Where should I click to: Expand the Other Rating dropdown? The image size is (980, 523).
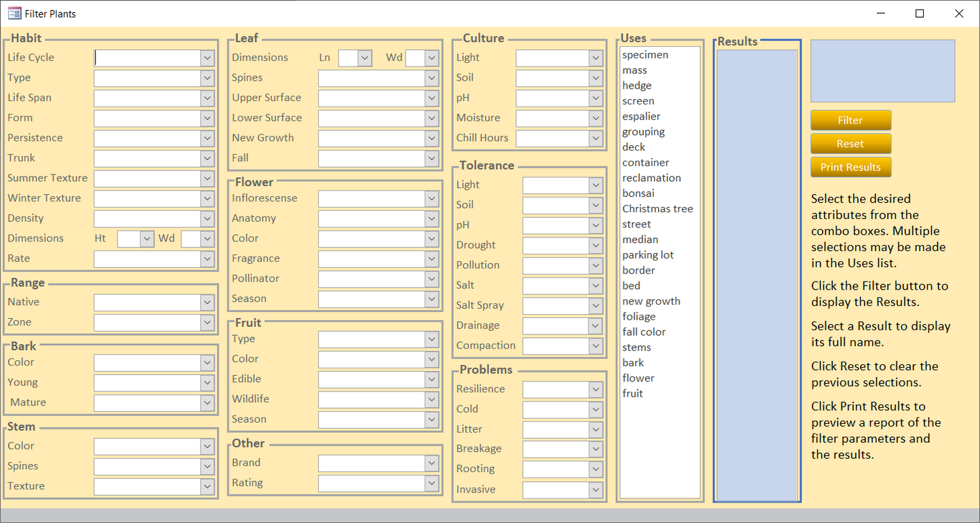pyautogui.click(x=432, y=483)
